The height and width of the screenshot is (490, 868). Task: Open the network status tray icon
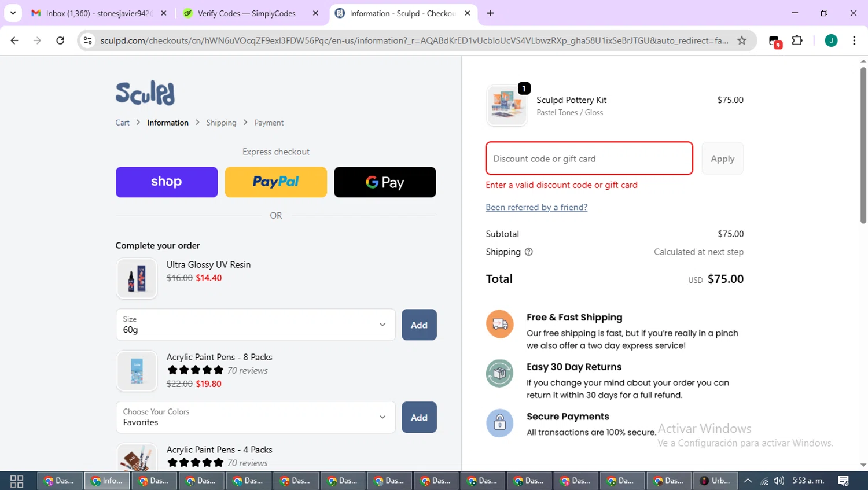(x=764, y=481)
